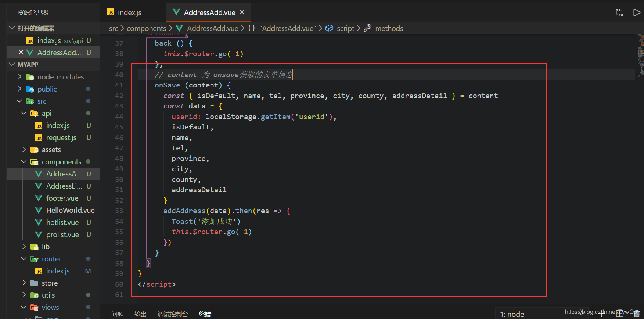Open the compare changes icon
644x319 pixels.
(x=619, y=12)
